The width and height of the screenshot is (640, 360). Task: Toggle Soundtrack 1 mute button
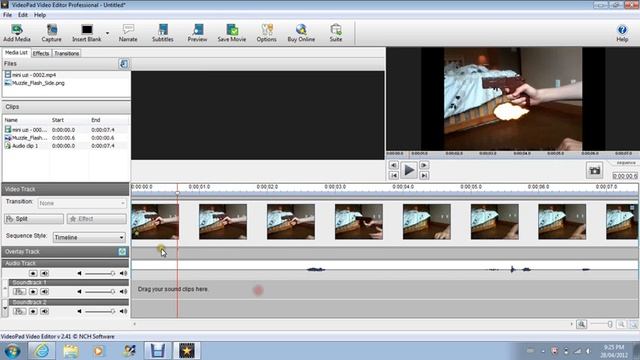(x=44, y=291)
